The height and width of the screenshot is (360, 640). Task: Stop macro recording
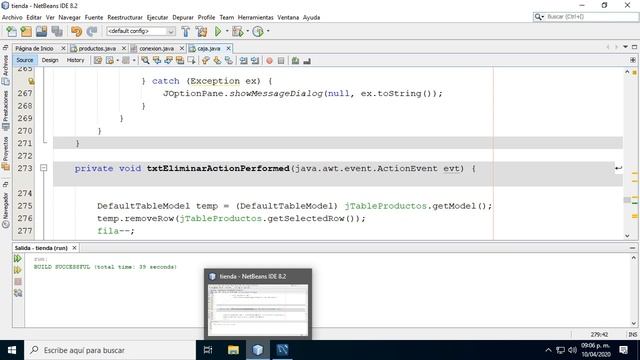click(281, 60)
